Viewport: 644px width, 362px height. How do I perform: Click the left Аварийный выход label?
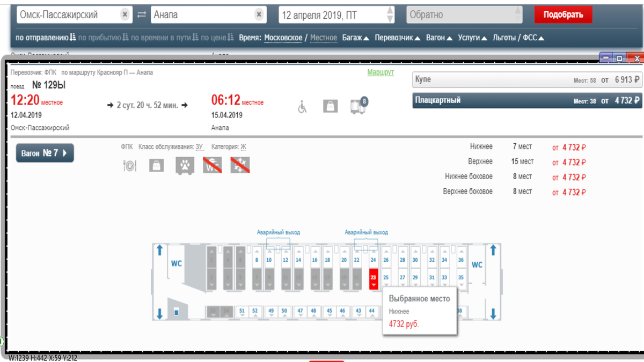pos(279,232)
